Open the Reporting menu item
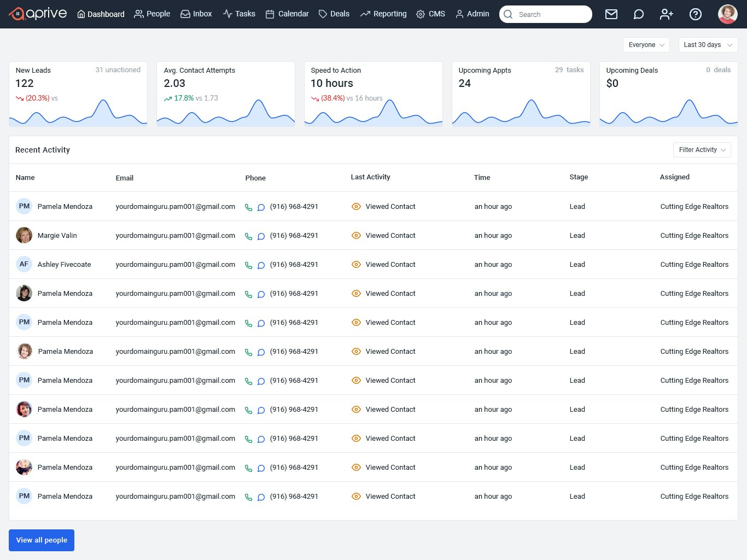Screen dimensions: 747x560 click(x=383, y=14)
